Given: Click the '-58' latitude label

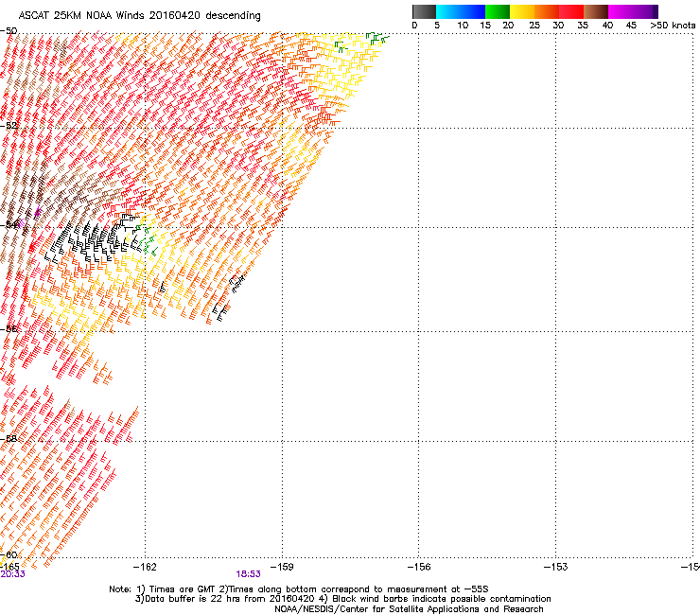Looking at the screenshot, I should pos(9,439).
